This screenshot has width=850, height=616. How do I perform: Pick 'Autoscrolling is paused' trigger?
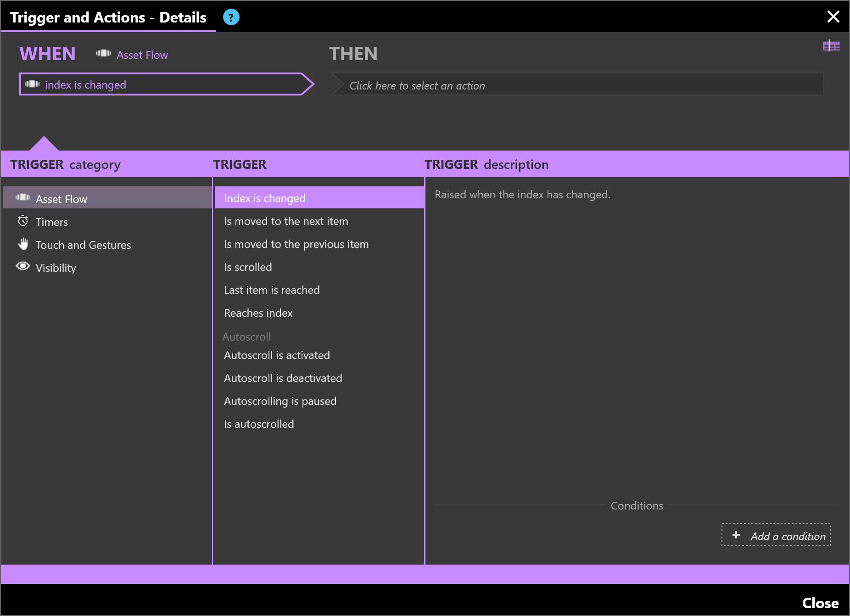280,401
